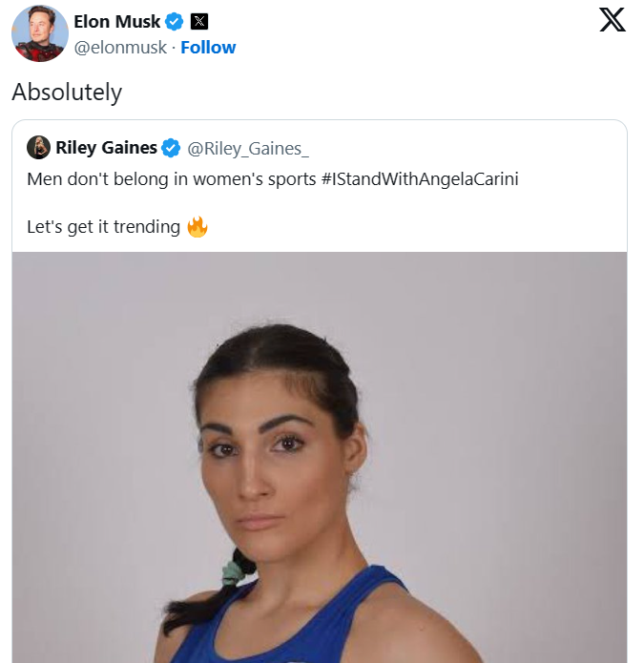Image resolution: width=644 pixels, height=663 pixels.
Task: Open Elon Musk's profile avatar
Action: (x=39, y=32)
